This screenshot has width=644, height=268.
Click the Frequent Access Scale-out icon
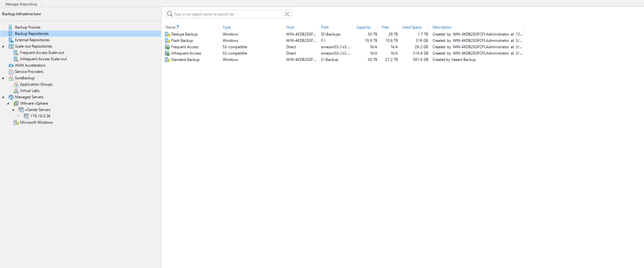pyautogui.click(x=16, y=53)
